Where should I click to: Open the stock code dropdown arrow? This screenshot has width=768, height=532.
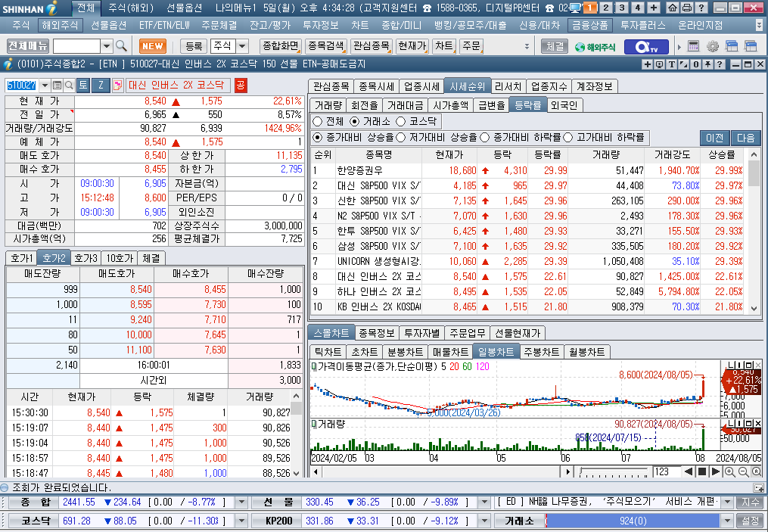tap(45, 86)
